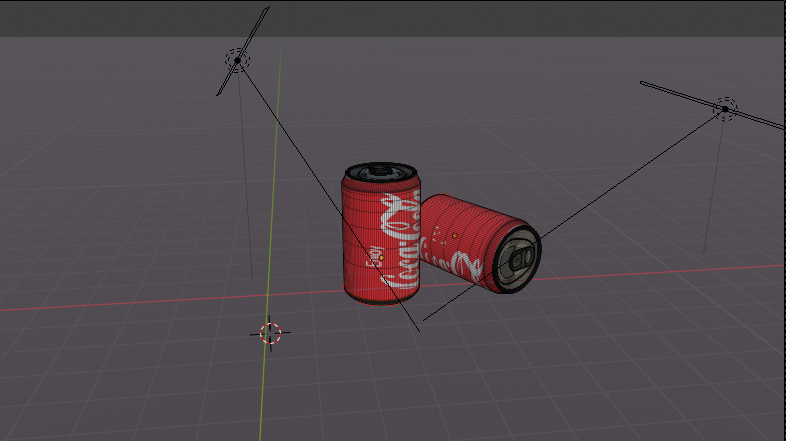
Task: Click the top lid of the upright can
Action: point(380,172)
